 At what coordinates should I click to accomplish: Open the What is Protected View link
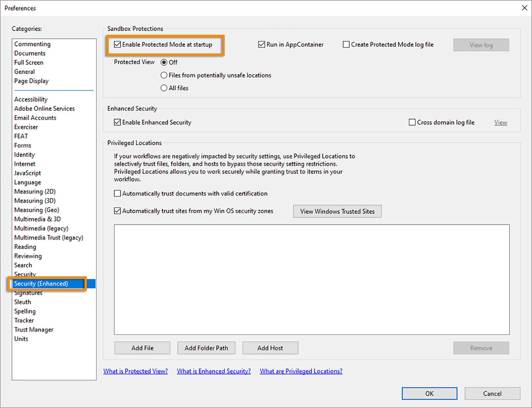135,371
